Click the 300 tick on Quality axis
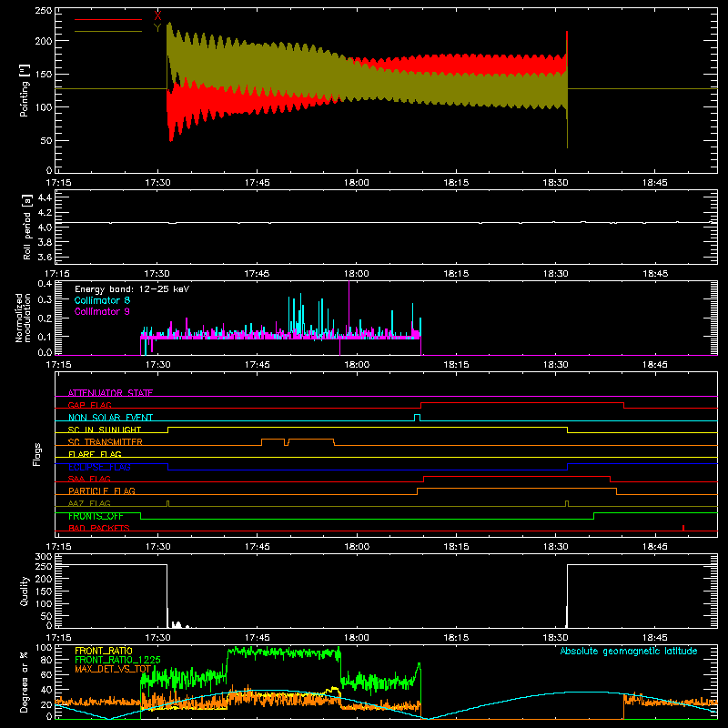 pos(44,557)
